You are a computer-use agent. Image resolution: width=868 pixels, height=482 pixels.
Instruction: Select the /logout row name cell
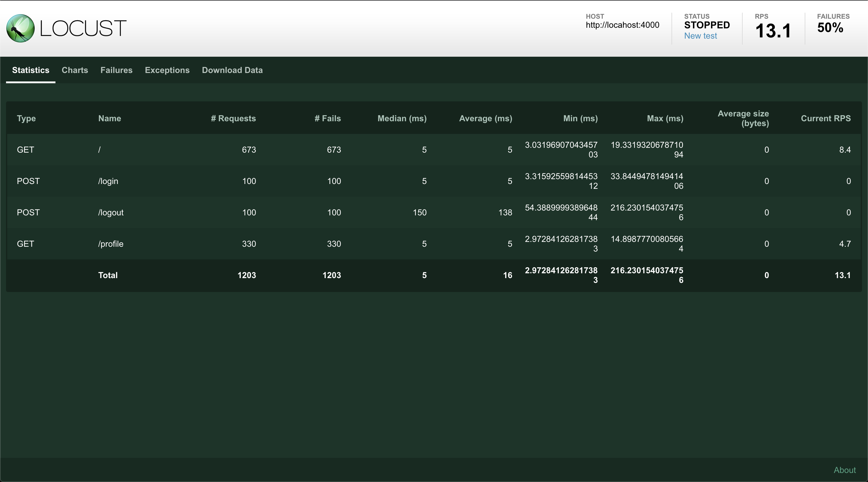(x=111, y=213)
